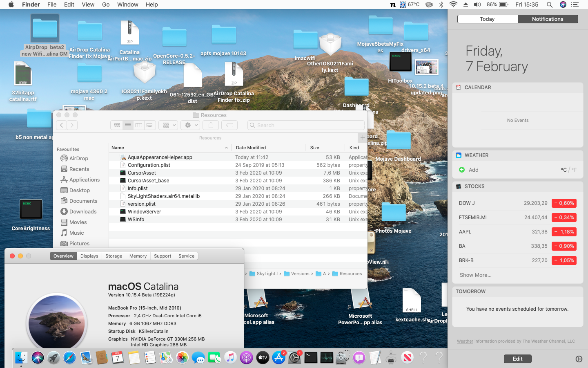
Task: Open the Go menu
Action: [106, 4]
